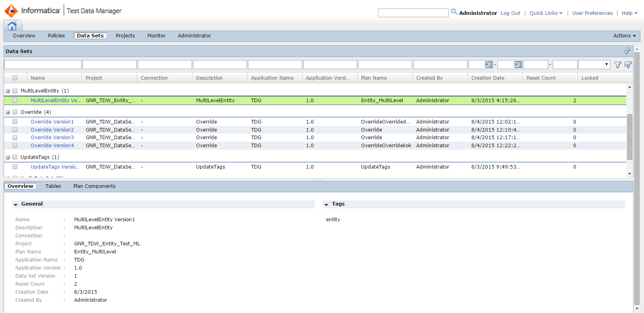Viewport: 644px width, 313px height.
Task: Click the Project filter input field
Action: pos(109,65)
